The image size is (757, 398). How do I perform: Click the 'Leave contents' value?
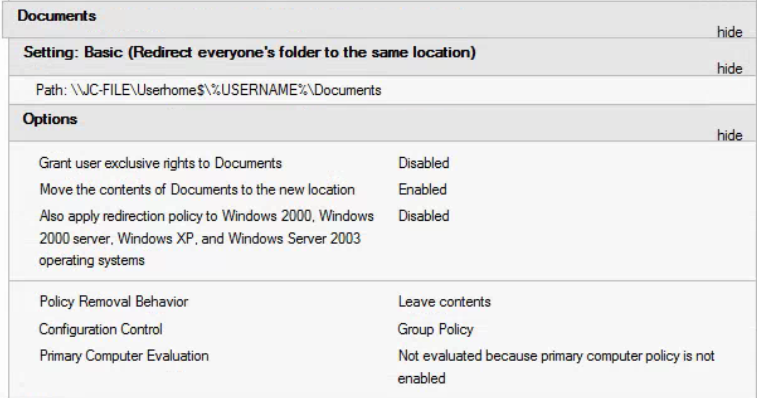[x=444, y=301]
